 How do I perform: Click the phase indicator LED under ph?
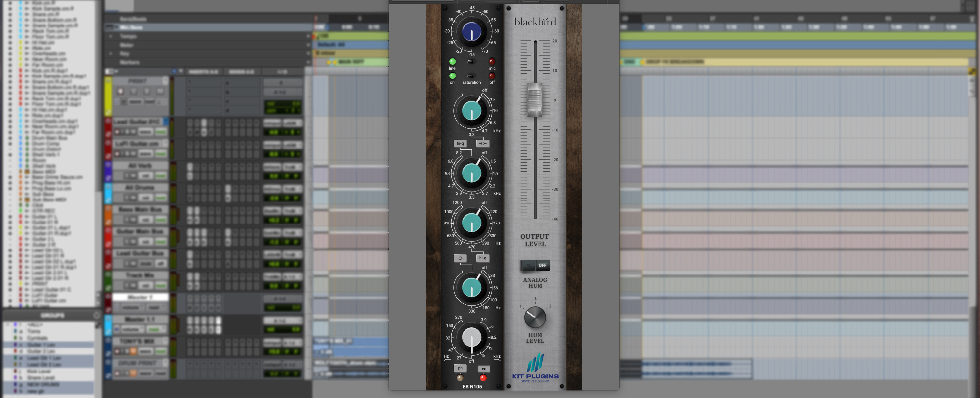(460, 378)
